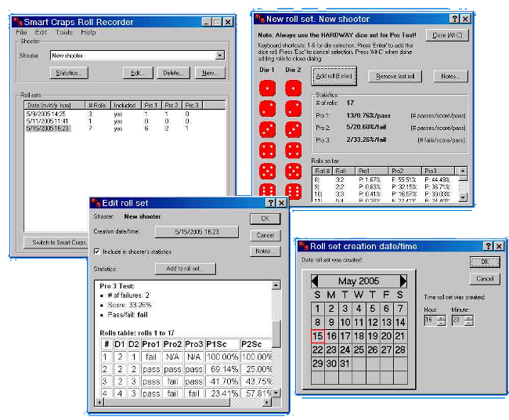Select day 15 in May 2005 calendar
Screen dimensions: 509x420
[x=318, y=336]
